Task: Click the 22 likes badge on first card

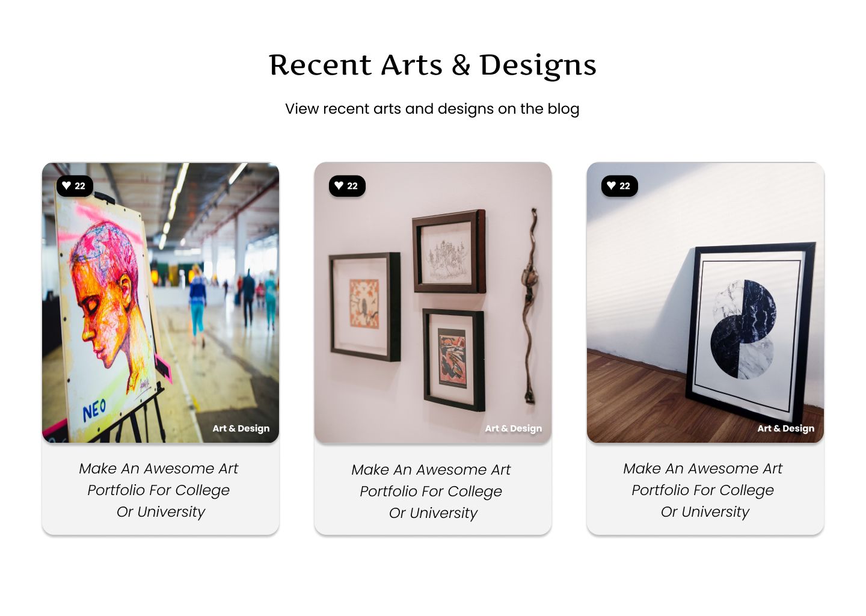Action: click(75, 186)
